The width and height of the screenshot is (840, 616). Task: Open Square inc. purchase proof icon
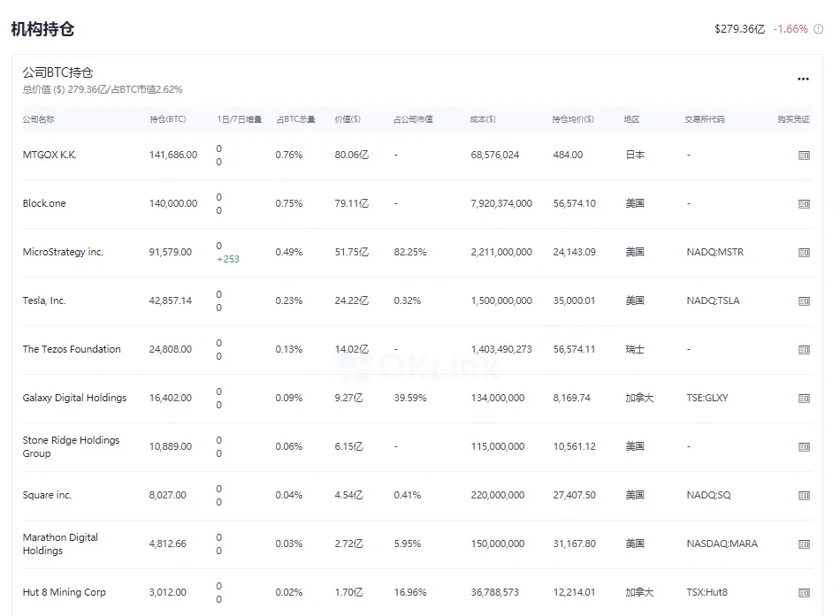click(804, 496)
